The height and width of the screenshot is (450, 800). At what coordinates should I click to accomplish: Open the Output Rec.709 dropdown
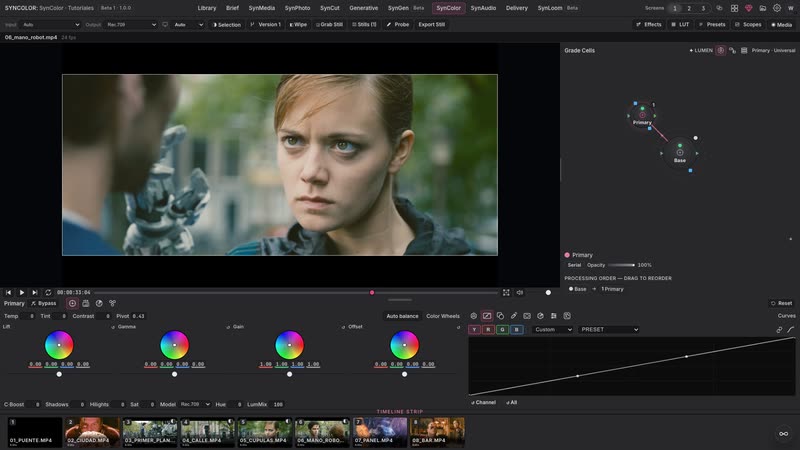pos(131,24)
